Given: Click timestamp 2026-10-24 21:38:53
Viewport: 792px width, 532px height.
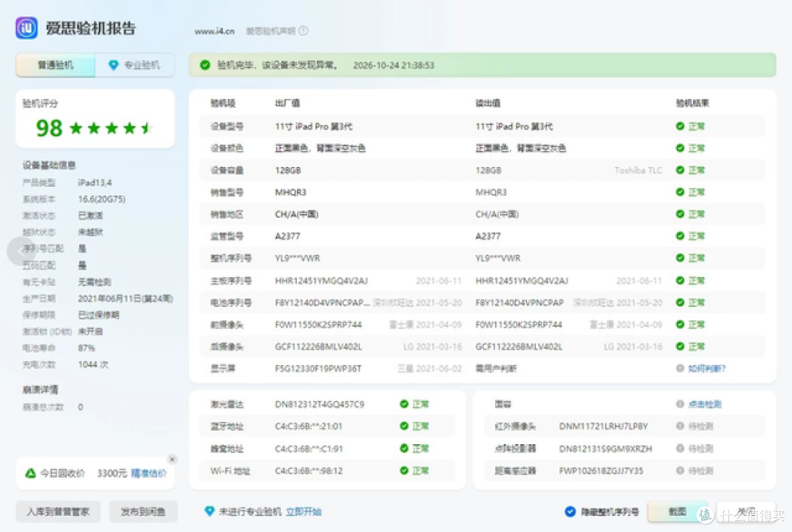Looking at the screenshot, I should 394,65.
